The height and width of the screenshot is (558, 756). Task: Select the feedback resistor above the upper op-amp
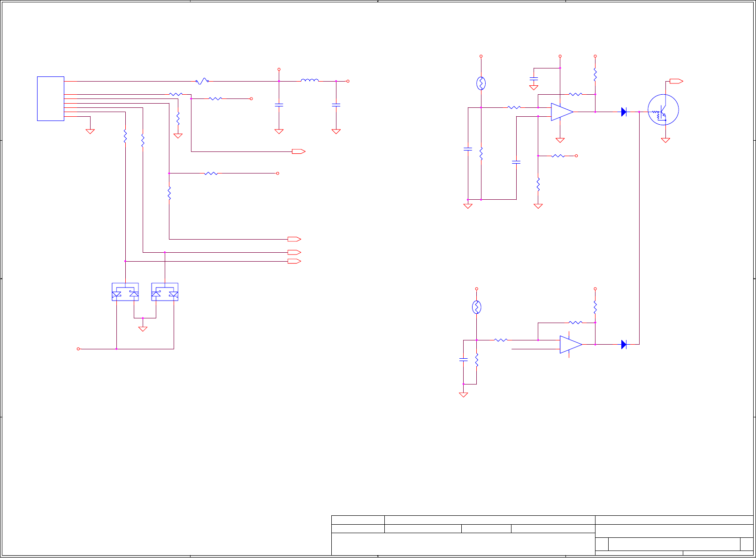pos(575,94)
